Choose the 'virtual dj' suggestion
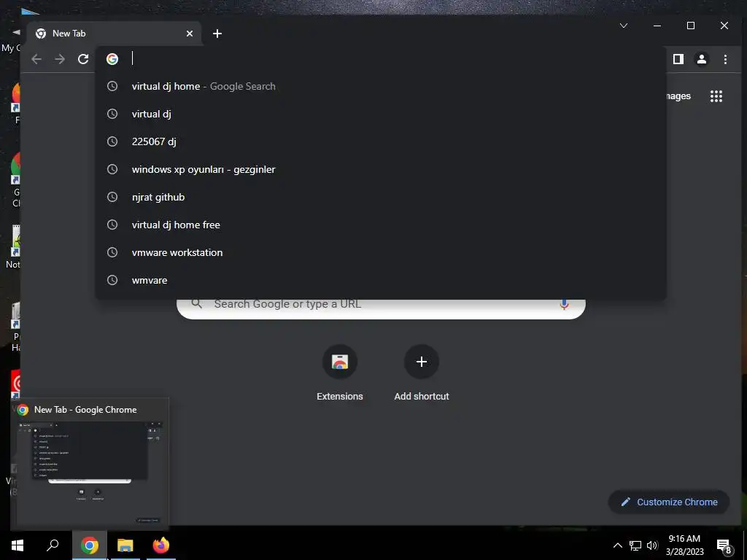This screenshot has height=560, width=747. [380, 114]
